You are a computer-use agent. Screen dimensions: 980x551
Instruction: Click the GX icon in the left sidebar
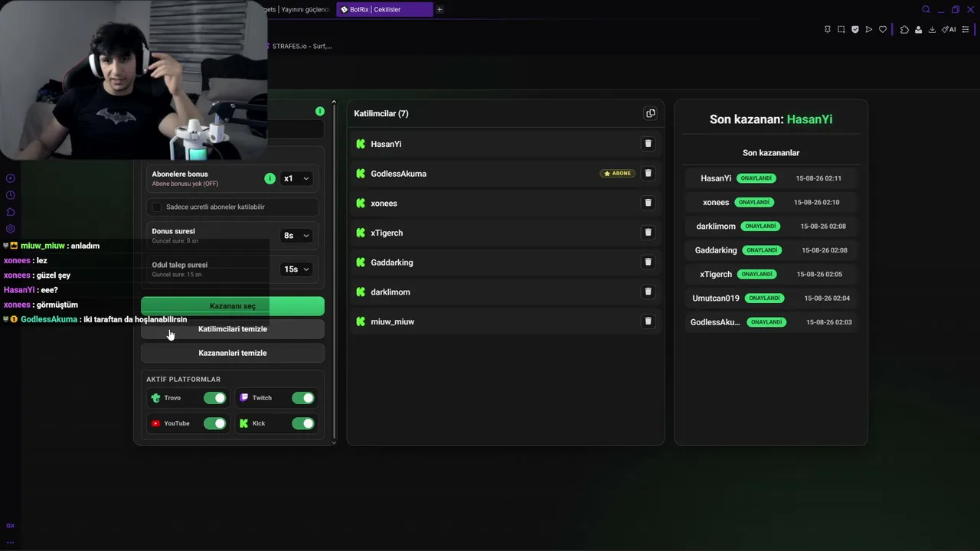pos(11,526)
